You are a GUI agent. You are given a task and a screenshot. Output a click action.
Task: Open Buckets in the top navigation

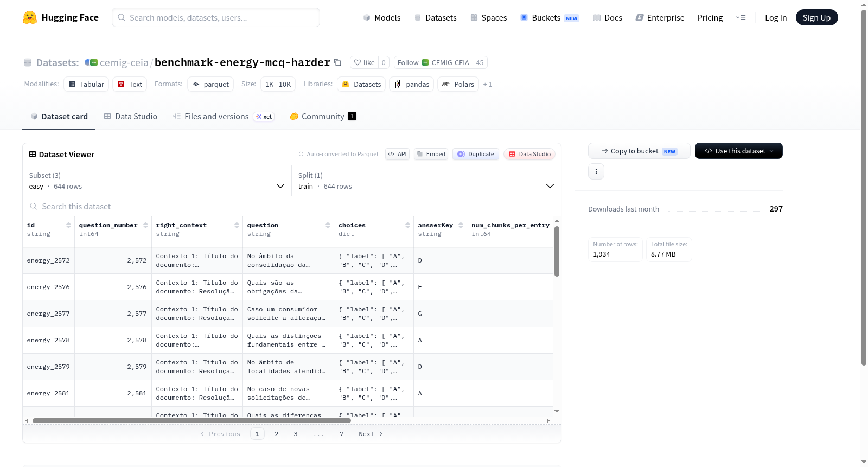coord(550,18)
